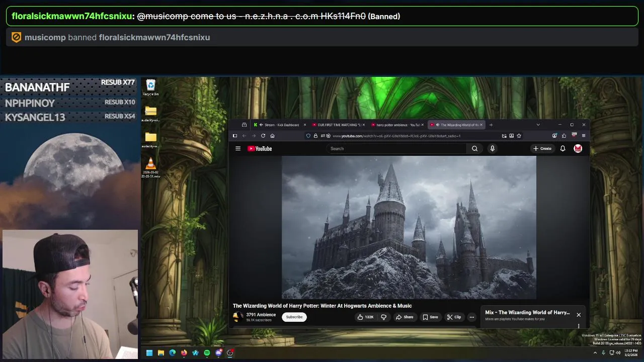Screen dimensions: 644x362
Task: Close the Stream - Kick Dashboard tab
Action: [304, 125]
